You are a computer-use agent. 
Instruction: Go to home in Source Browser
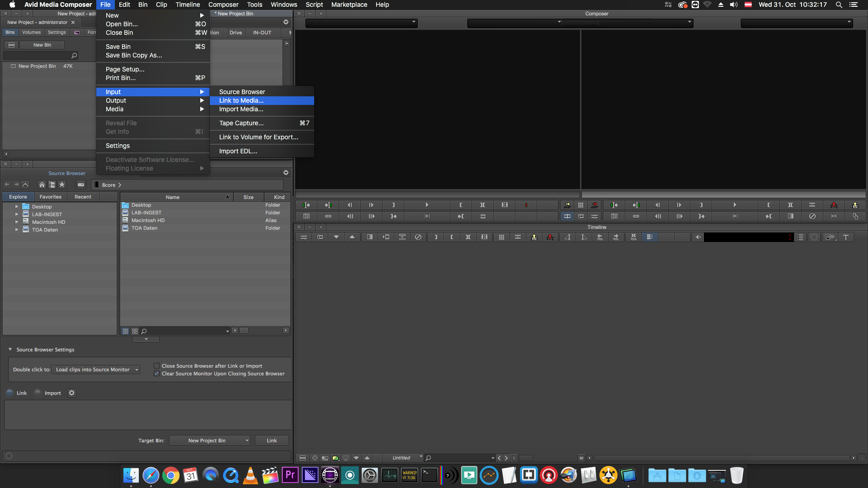(x=42, y=185)
